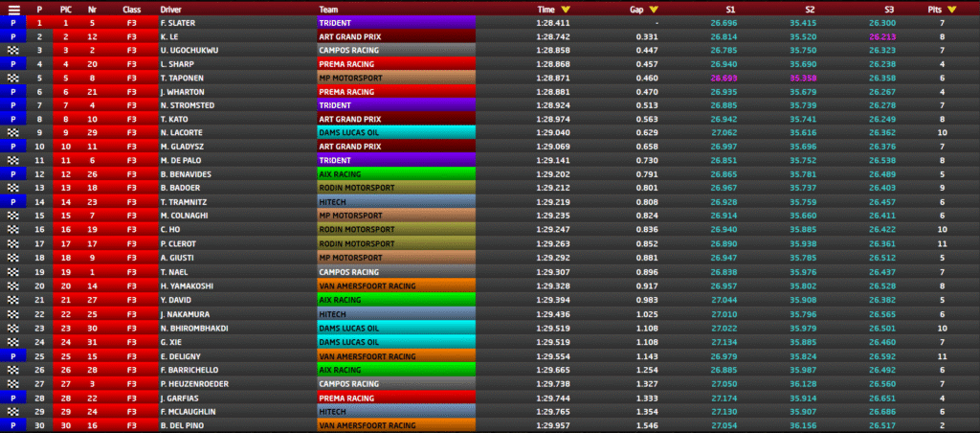This screenshot has width=980, height=433.
Task: Click the pit 'P' icon for F. Slater
Action: coord(13,21)
